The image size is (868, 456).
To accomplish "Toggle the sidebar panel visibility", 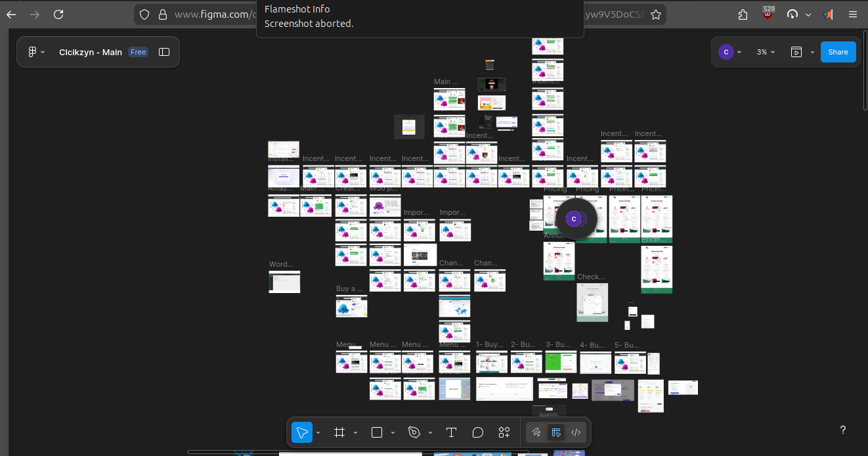I will coord(164,52).
